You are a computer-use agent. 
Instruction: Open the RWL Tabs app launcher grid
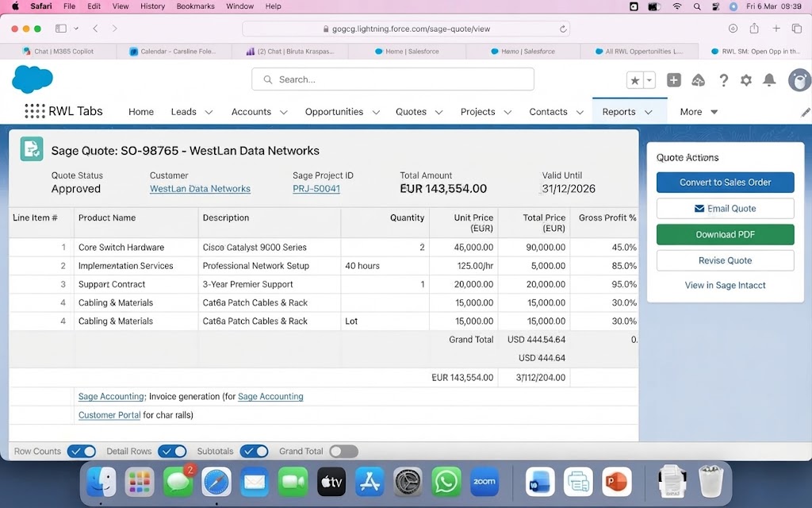(x=35, y=111)
